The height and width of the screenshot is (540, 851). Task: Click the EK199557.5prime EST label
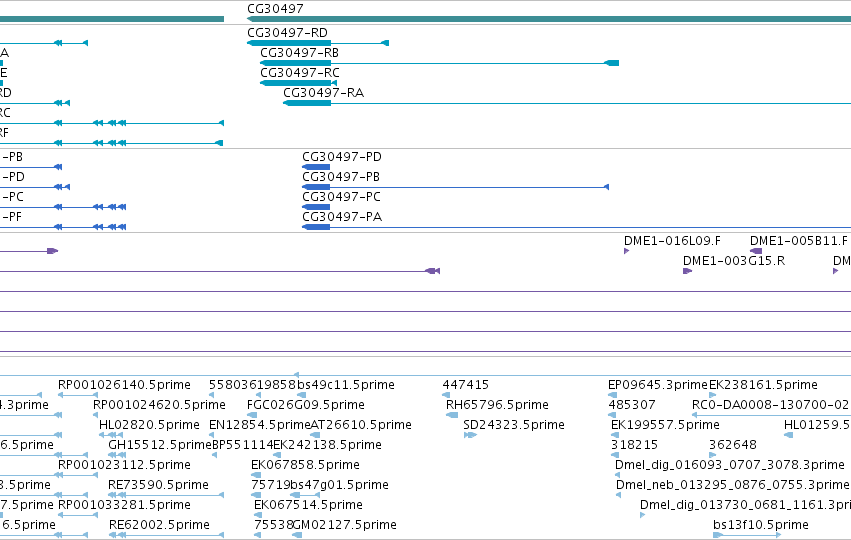[665, 425]
